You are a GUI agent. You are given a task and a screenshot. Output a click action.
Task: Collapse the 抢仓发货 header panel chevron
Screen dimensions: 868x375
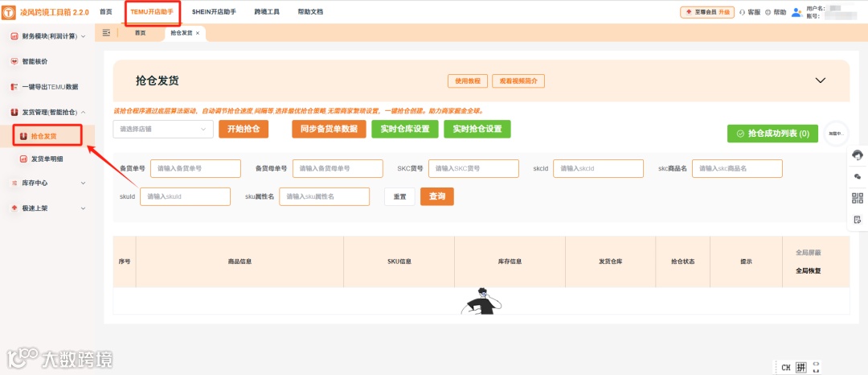pos(821,80)
